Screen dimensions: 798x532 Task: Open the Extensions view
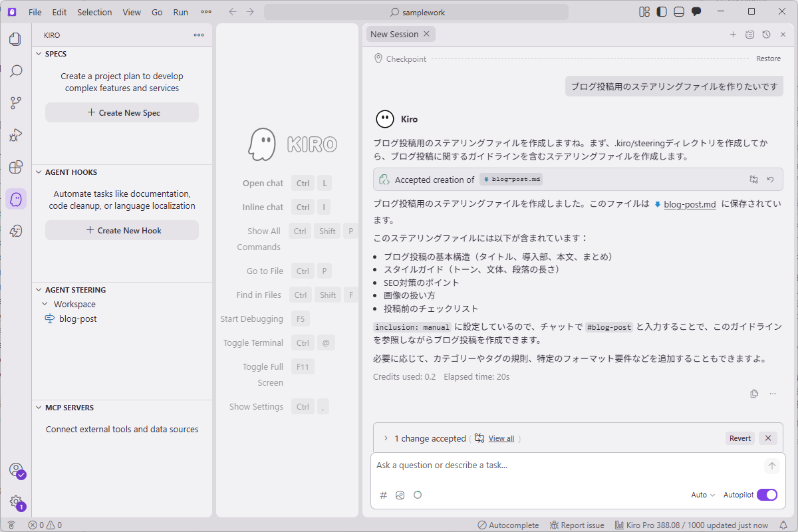click(16, 167)
